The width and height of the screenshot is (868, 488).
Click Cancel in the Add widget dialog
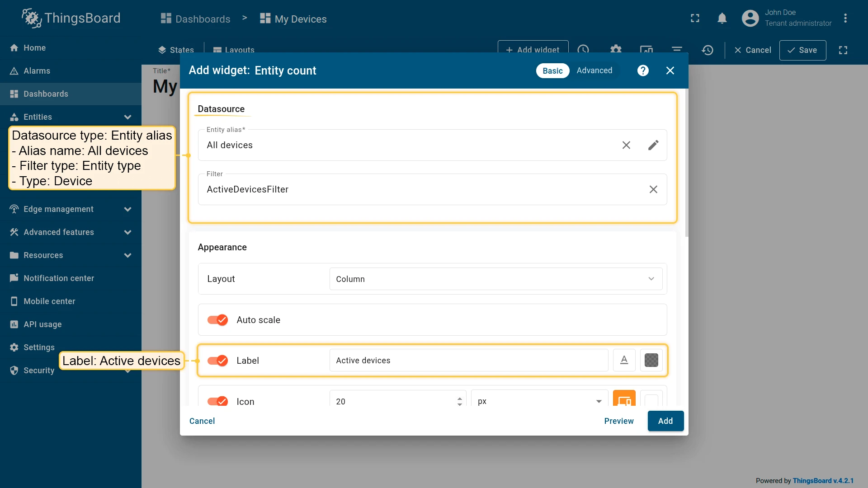click(202, 421)
